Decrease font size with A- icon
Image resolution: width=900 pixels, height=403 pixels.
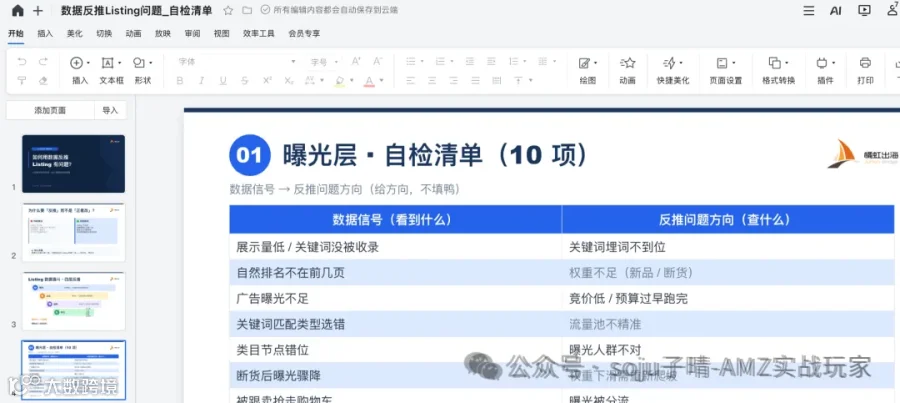(x=378, y=61)
